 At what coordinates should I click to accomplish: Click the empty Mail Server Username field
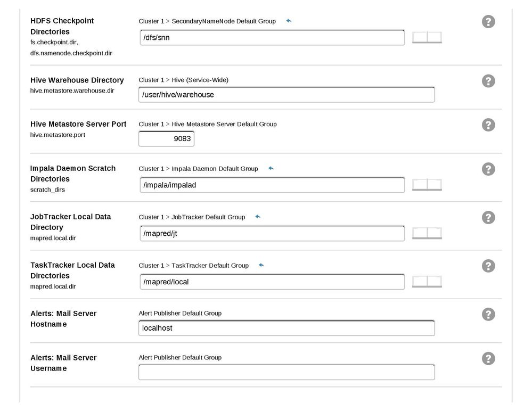tap(287, 372)
